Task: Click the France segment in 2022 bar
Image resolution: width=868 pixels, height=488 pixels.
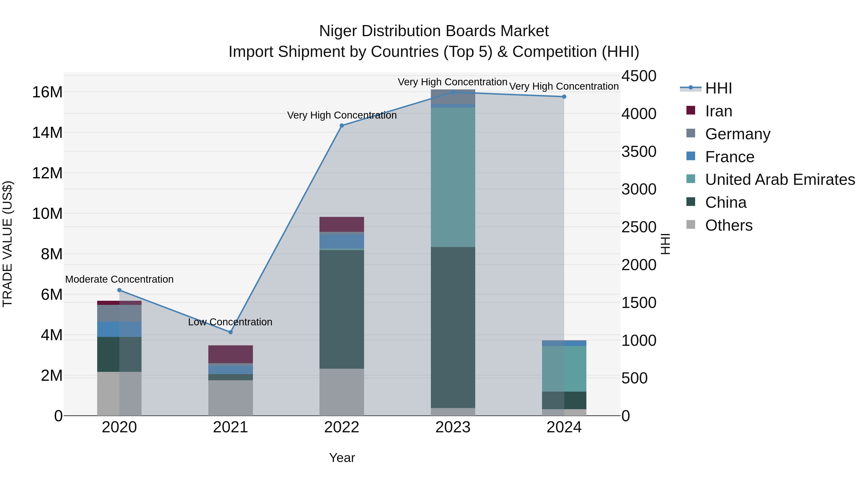Action: pyautogui.click(x=342, y=241)
